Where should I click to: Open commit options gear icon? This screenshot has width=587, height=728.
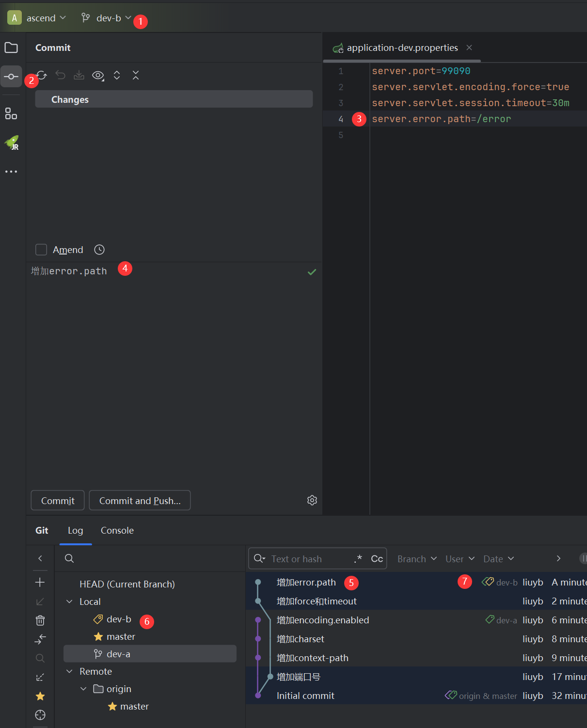(x=312, y=500)
